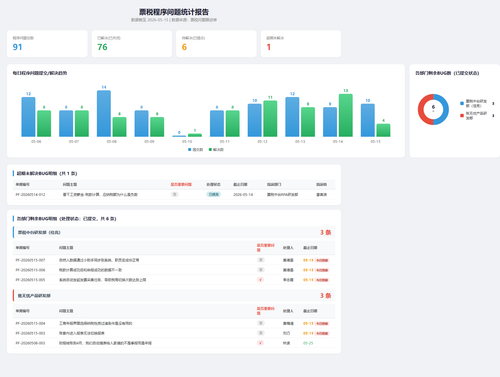Click the gray badge in row PF-20260515-006
The width and height of the screenshot is (500, 377).
[x=261, y=270]
